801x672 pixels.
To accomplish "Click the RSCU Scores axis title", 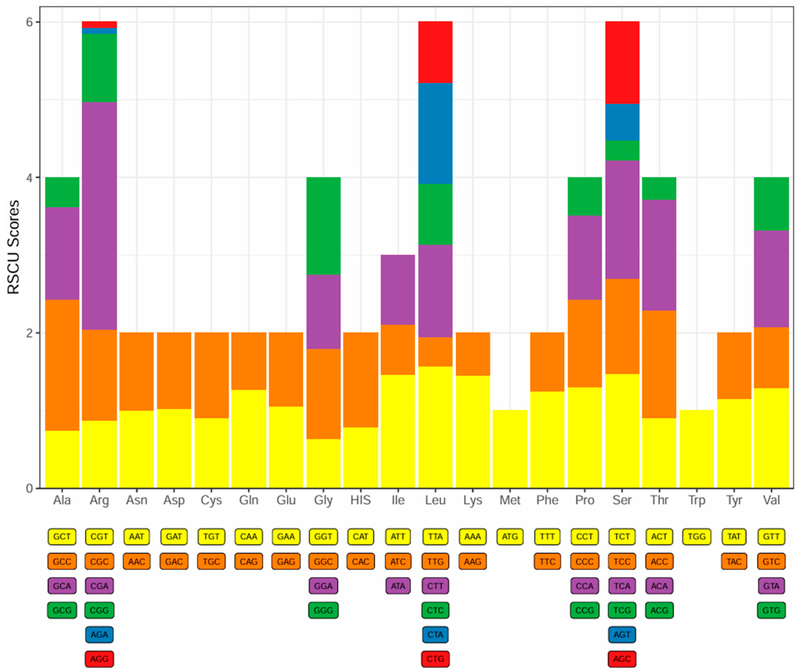I will [x=13, y=247].
